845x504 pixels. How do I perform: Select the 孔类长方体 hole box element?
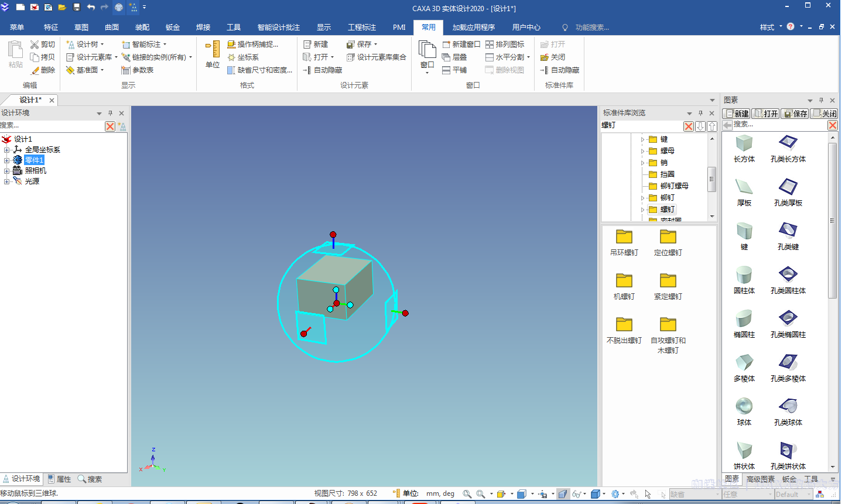[x=788, y=149]
